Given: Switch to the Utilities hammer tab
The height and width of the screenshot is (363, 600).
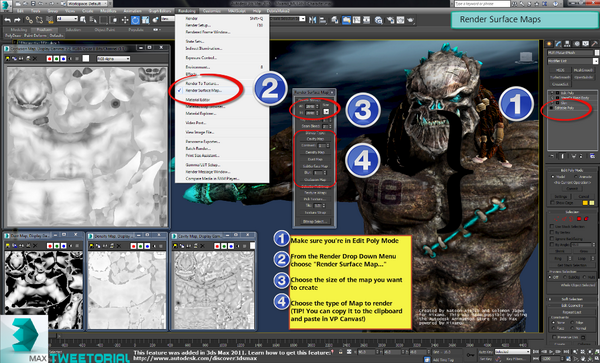Looking at the screenshot, I should (x=595, y=43).
